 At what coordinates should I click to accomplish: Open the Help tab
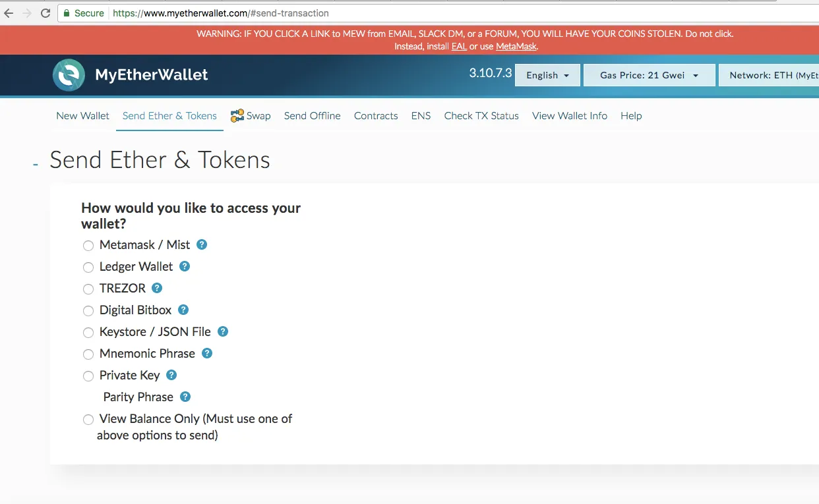click(631, 116)
